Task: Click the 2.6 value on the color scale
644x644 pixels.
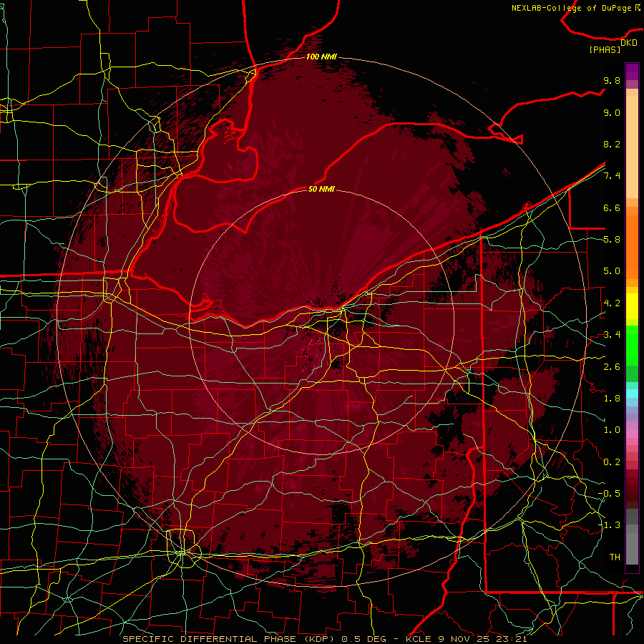Action: pos(612,367)
